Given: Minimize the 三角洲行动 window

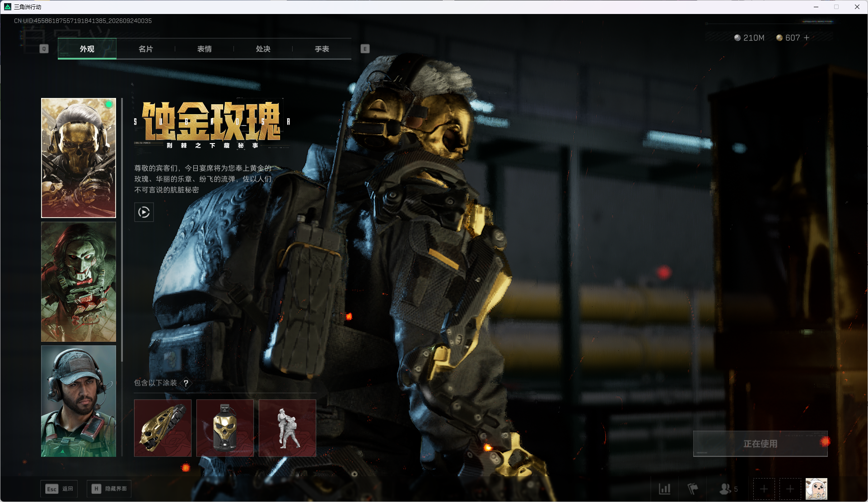Looking at the screenshot, I should [x=816, y=7].
